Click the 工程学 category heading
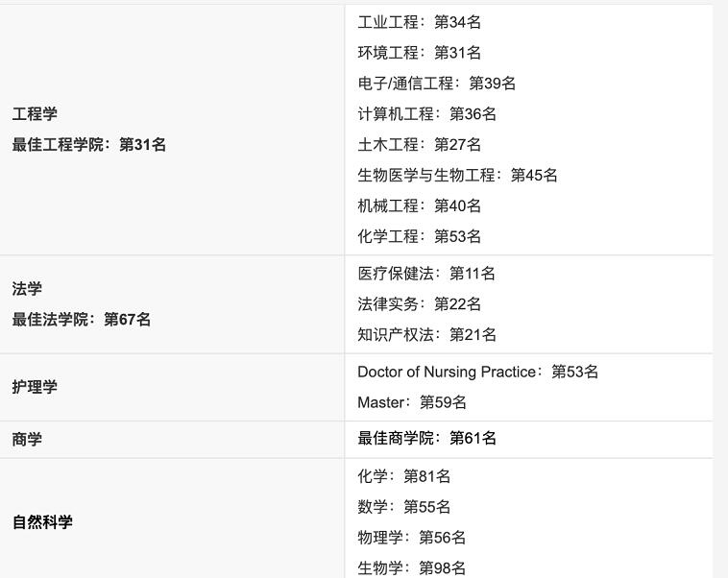The image size is (728, 578). point(35,114)
